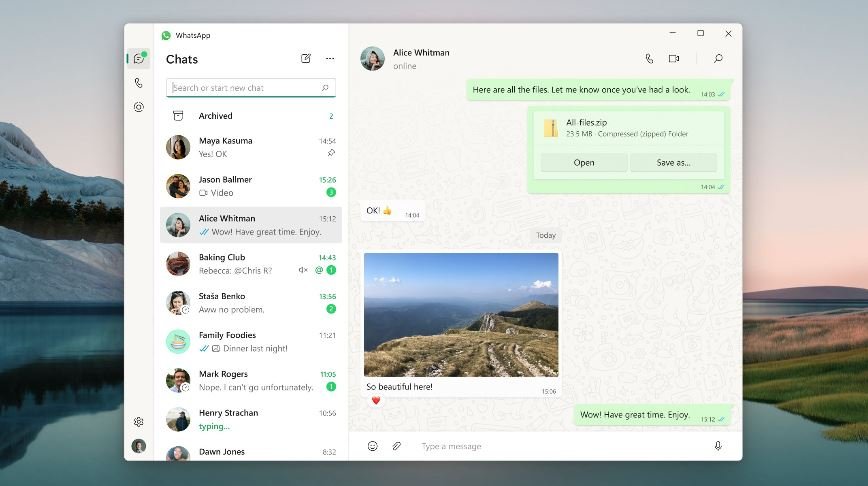Click the "So beautiful here!" caption
The image size is (868, 486).
coord(399,387)
